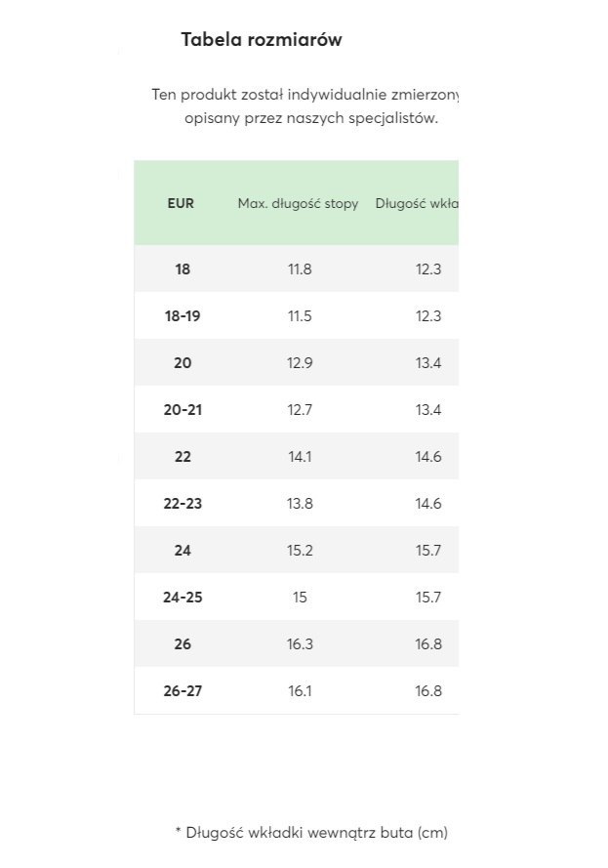Select the size 18 row label

pyautogui.click(x=182, y=269)
